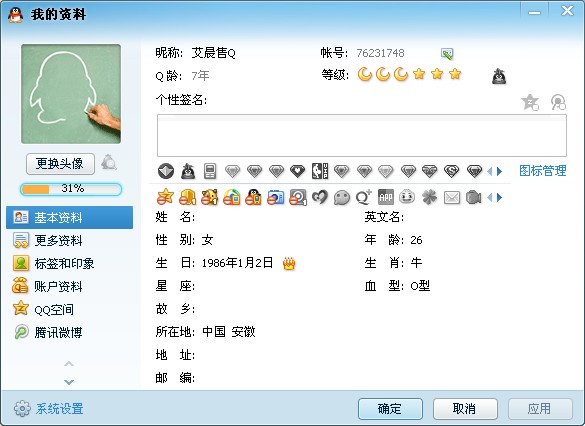Click the mobile phone icon in the top icon row
Image resolution: width=585 pixels, height=426 pixels.
(x=210, y=171)
